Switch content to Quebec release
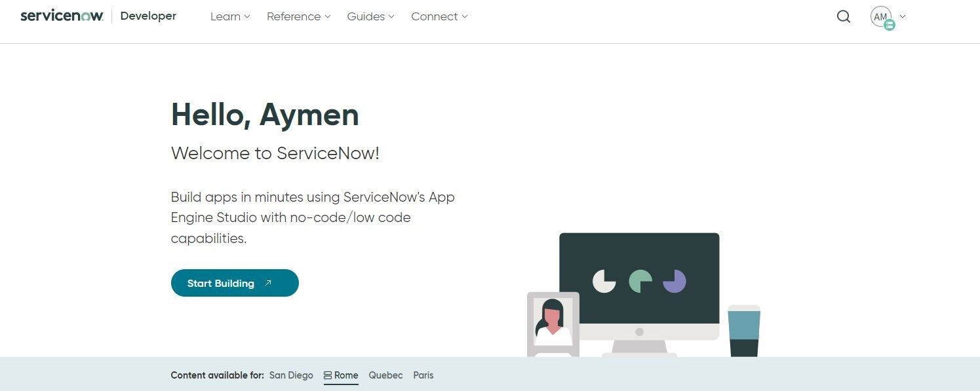The image size is (980, 391). [x=385, y=375]
